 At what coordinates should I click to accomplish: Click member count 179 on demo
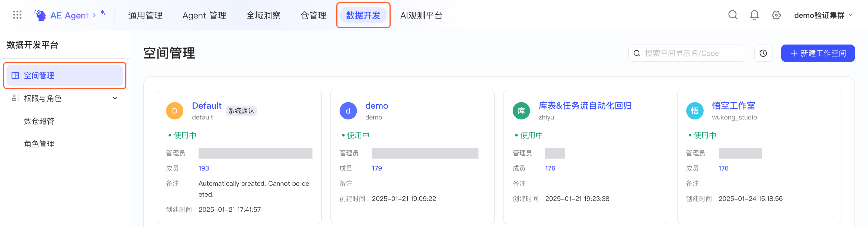tap(377, 168)
